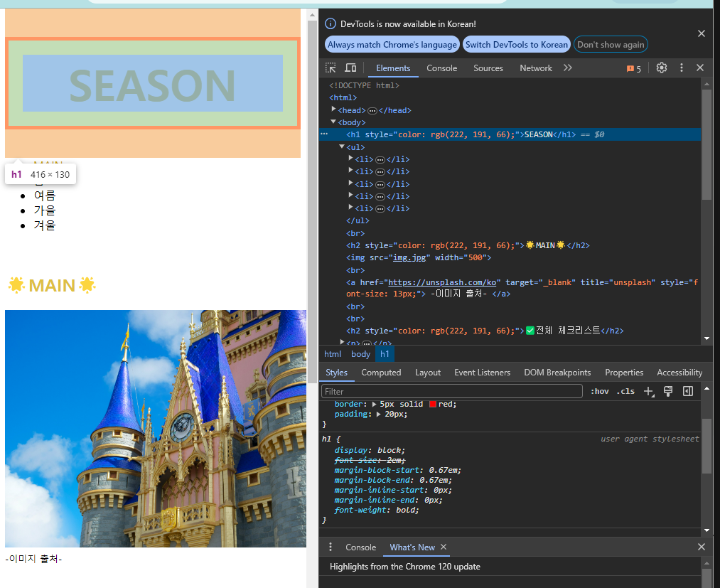Click the ellipsis beside the h1 node
Screen dimensions: 720x588
[x=324, y=134]
